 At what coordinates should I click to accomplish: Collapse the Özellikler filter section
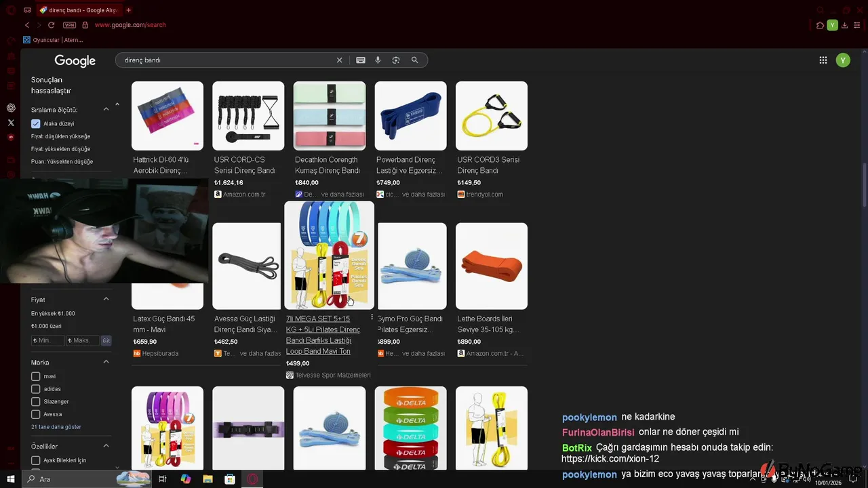pyautogui.click(x=106, y=446)
